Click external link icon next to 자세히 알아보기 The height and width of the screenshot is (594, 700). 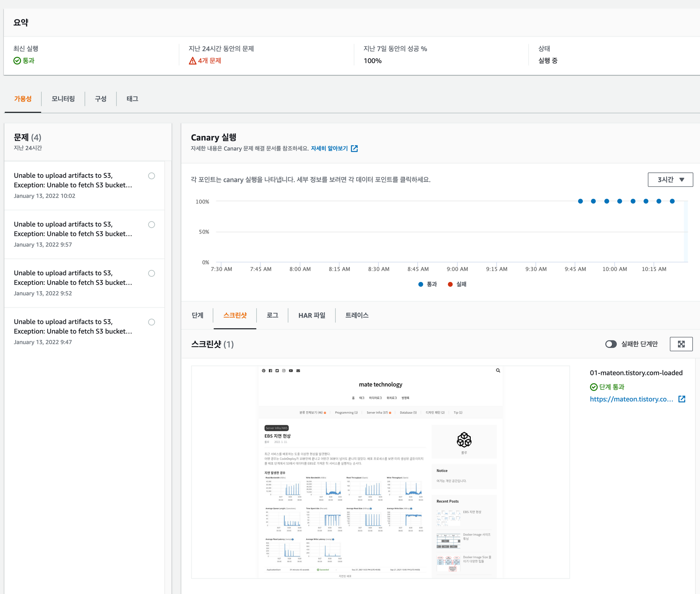(354, 148)
